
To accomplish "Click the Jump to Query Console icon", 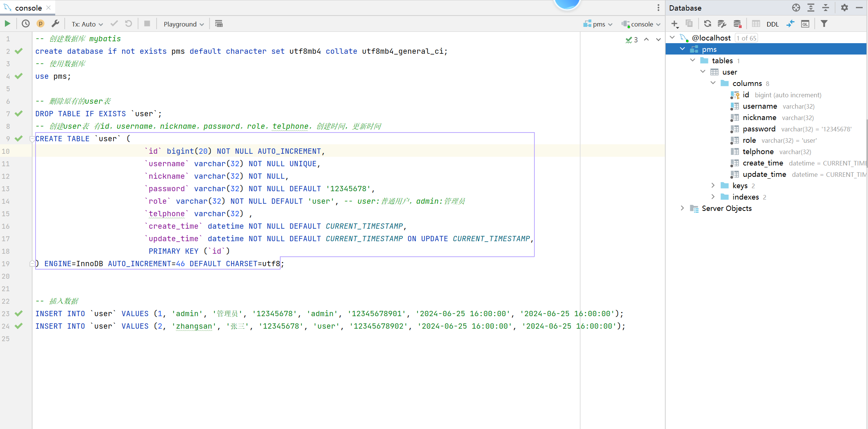I will coord(805,24).
